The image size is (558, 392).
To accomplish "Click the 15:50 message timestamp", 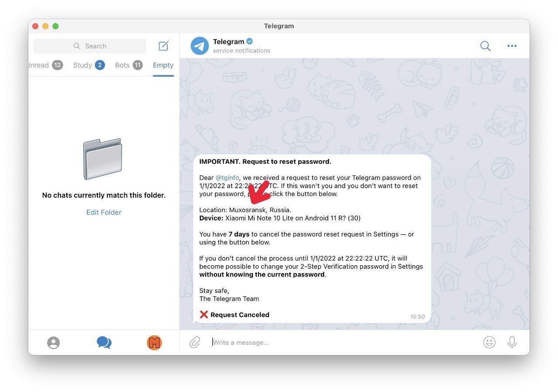I will click(417, 317).
